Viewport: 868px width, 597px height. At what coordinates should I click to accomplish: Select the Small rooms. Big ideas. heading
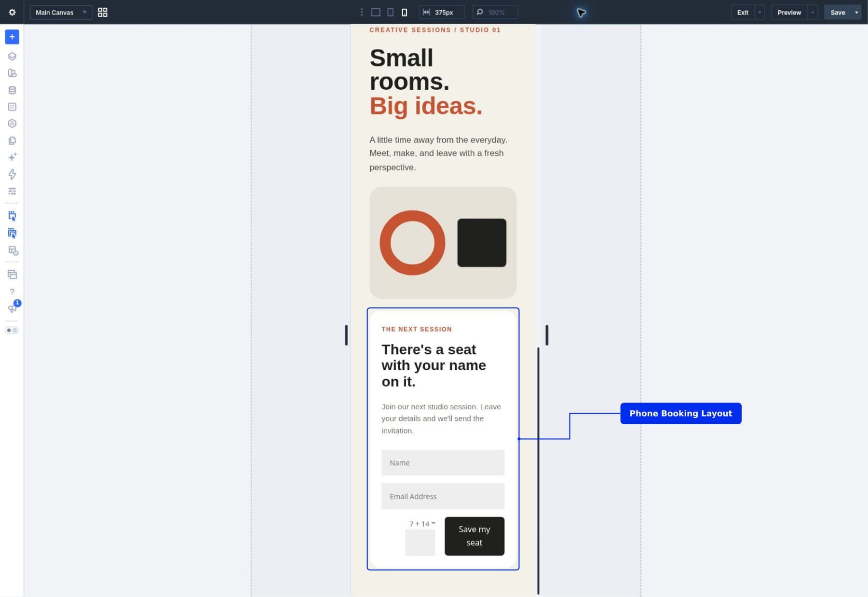tap(426, 82)
